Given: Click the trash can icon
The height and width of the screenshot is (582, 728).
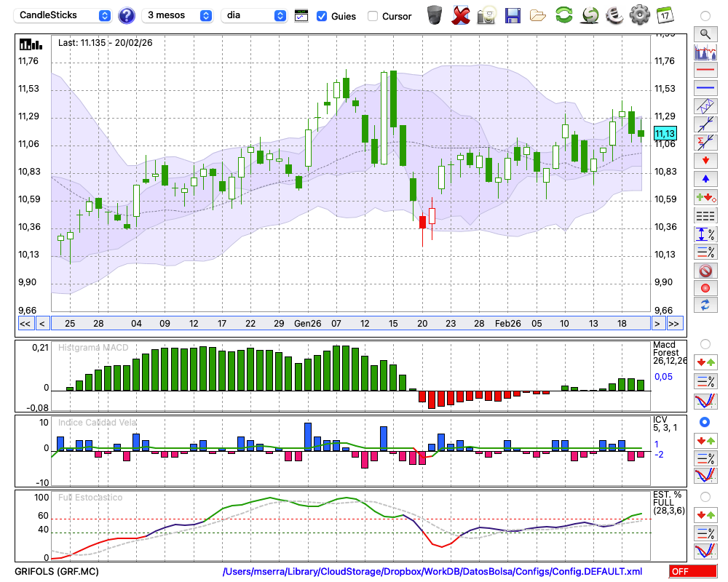Looking at the screenshot, I should [434, 15].
